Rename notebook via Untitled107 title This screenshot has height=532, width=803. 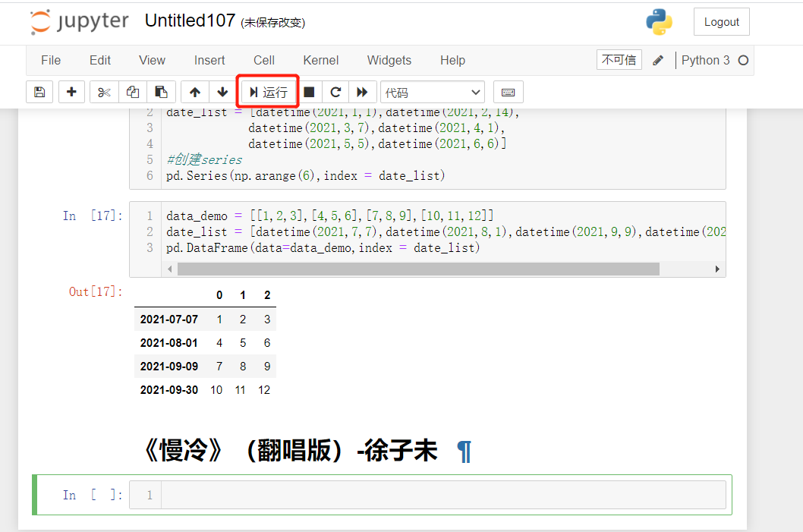tap(190, 20)
